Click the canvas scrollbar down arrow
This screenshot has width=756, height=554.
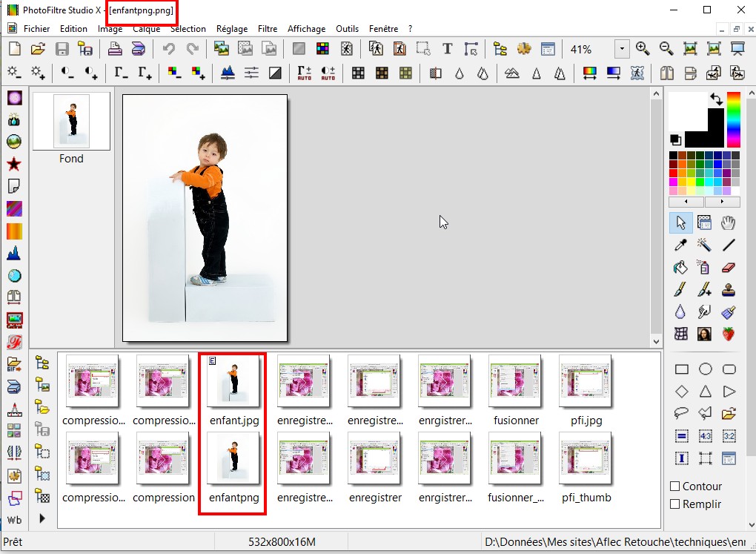click(656, 342)
